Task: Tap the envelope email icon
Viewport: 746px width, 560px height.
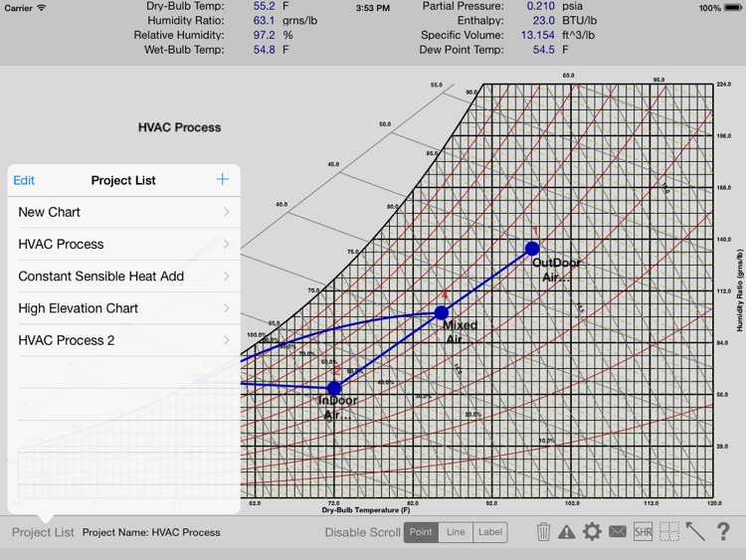Action: [618, 531]
